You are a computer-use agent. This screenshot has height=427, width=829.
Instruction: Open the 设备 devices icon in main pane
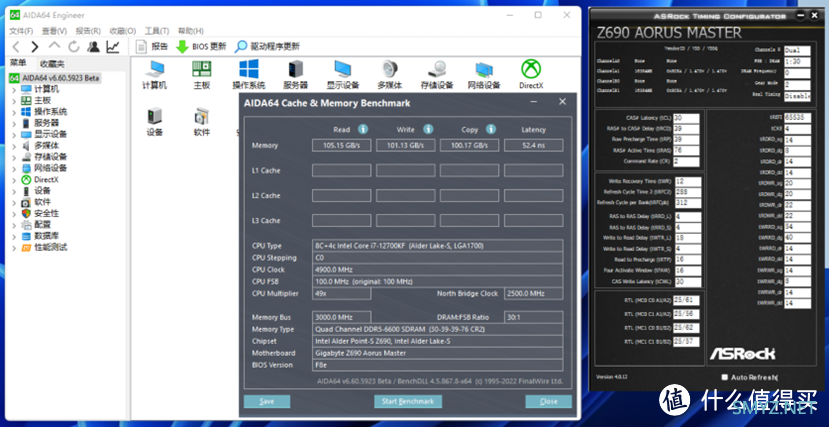point(154,122)
